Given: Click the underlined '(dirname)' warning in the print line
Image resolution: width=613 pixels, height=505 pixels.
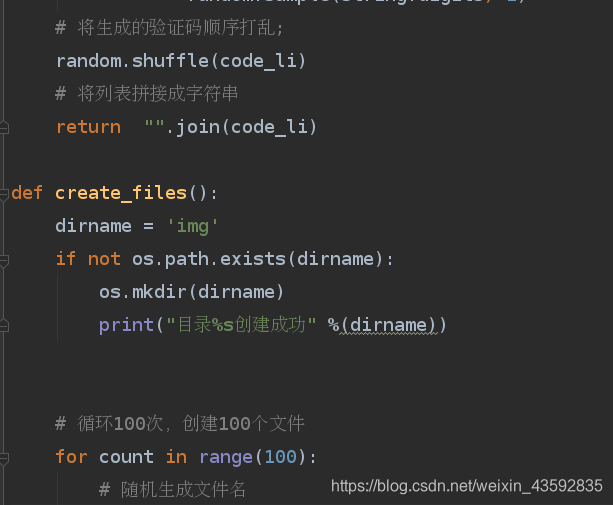Looking at the screenshot, I should pos(389,325).
